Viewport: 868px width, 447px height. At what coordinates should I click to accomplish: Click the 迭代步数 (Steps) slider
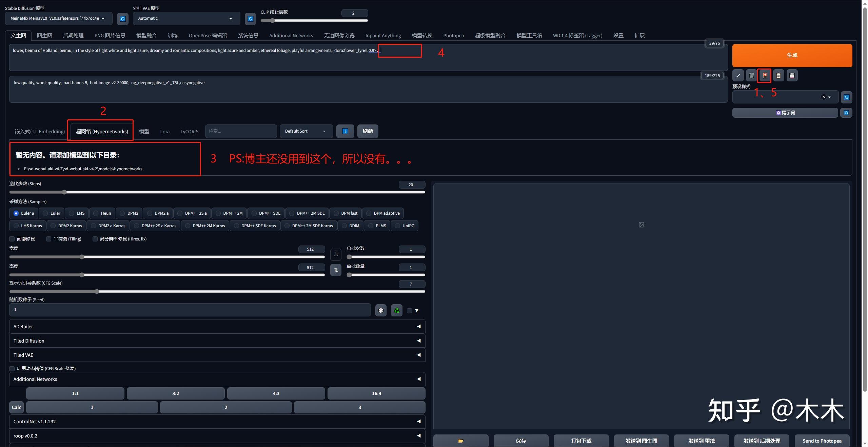click(217, 192)
